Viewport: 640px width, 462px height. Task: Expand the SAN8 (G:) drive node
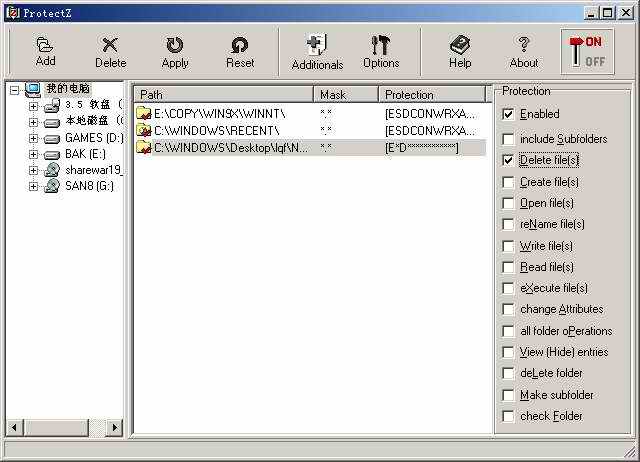(33, 186)
